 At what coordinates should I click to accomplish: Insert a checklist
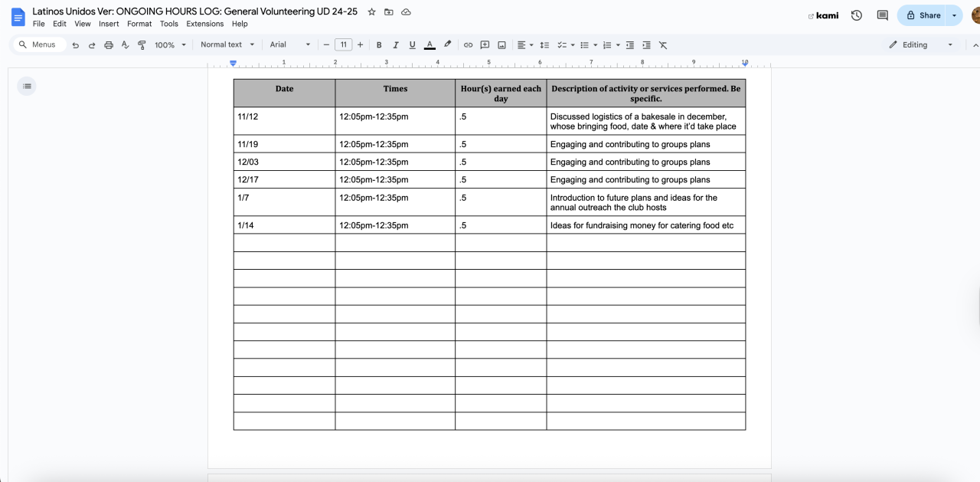point(561,45)
